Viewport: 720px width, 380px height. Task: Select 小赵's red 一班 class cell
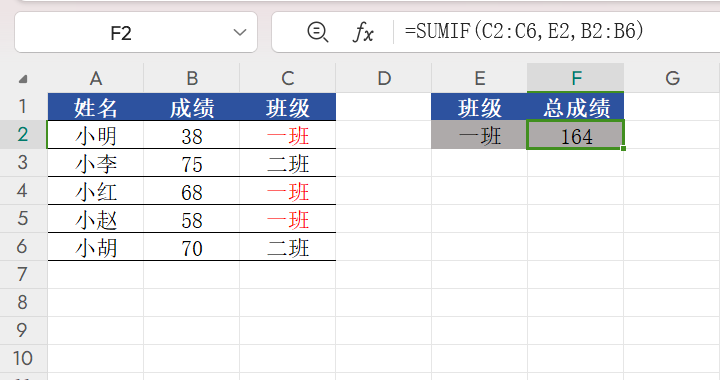click(x=287, y=219)
